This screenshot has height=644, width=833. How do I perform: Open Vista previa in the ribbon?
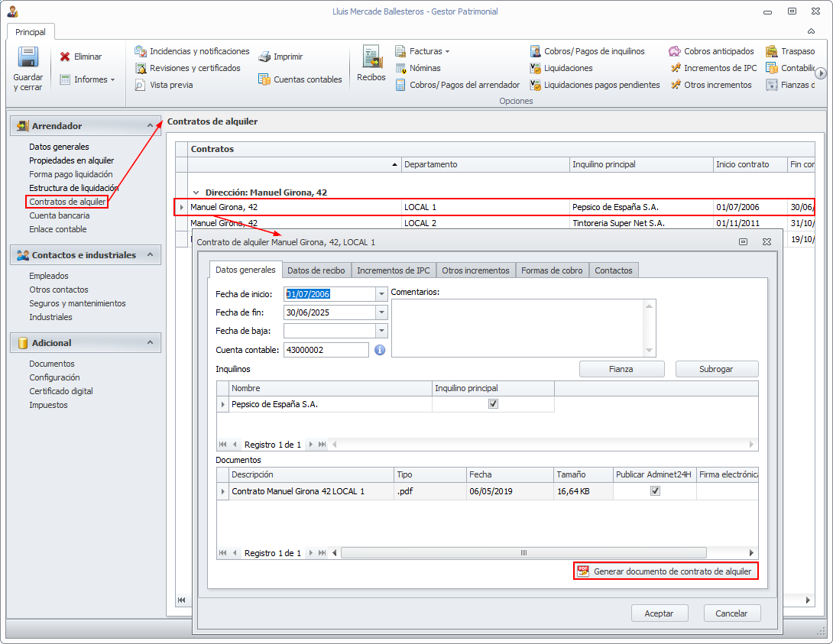pos(164,85)
